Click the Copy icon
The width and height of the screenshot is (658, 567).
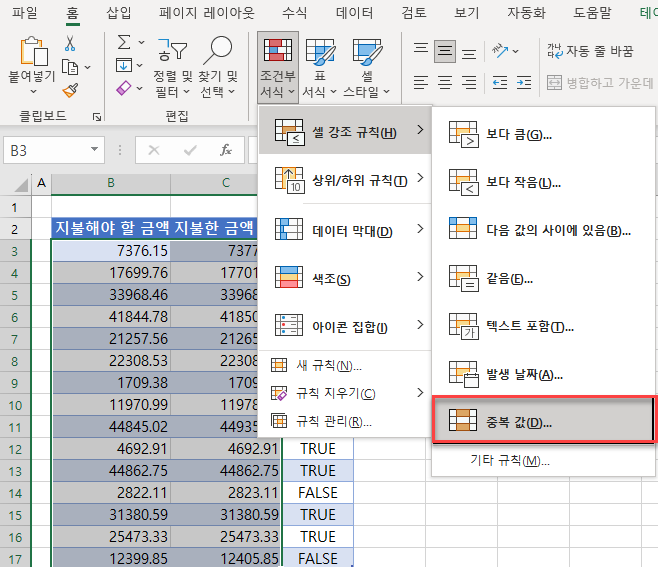70,67
